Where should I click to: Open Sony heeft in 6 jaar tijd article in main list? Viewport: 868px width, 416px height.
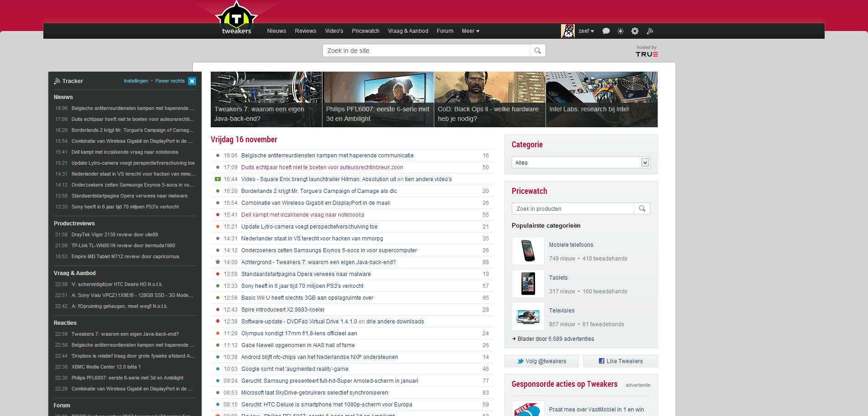point(302,286)
